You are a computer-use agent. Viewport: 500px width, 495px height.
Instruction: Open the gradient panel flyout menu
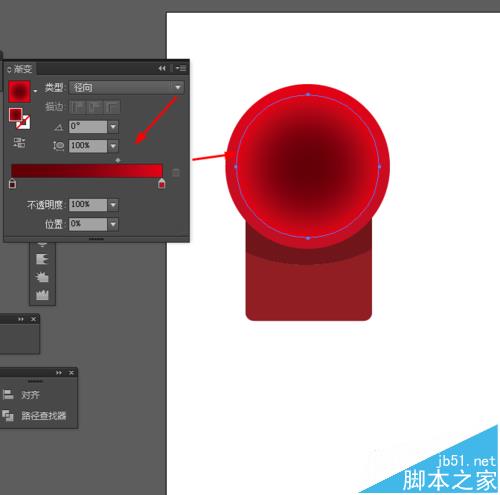(181, 68)
